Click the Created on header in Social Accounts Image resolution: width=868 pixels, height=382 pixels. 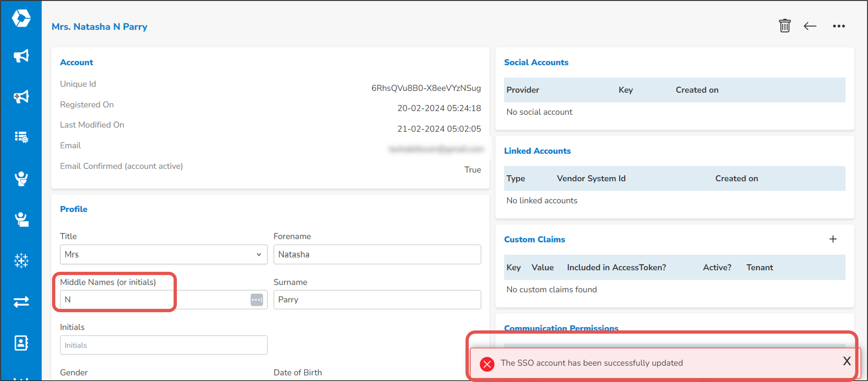(697, 90)
